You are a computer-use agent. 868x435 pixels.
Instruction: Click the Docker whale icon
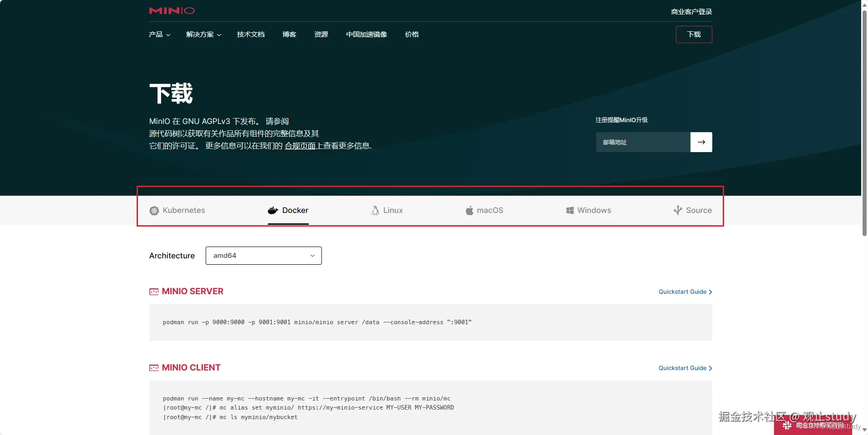pyautogui.click(x=273, y=210)
